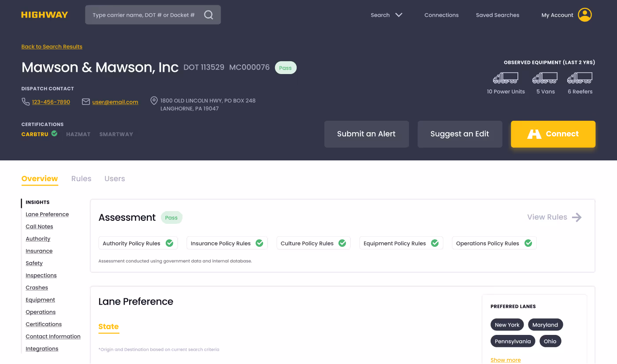Screen dimensions: 617x364
Task: Go to Connections in top navigation
Action: 442,15
